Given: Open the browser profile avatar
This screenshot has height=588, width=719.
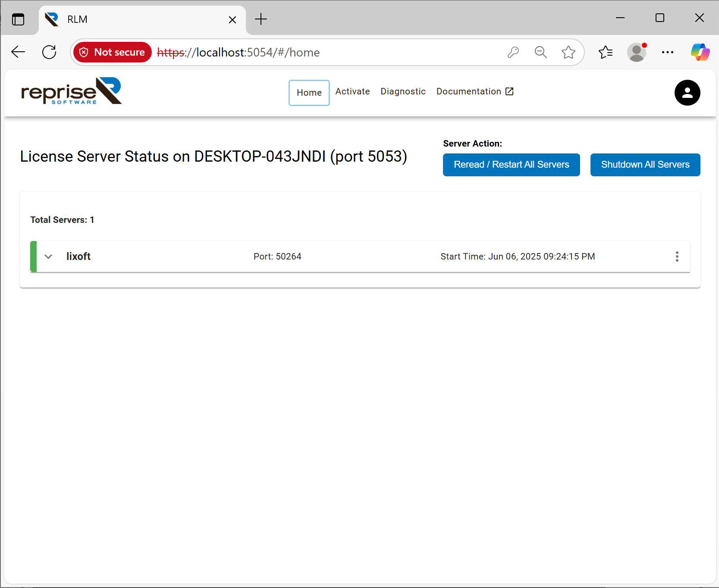Looking at the screenshot, I should (637, 52).
